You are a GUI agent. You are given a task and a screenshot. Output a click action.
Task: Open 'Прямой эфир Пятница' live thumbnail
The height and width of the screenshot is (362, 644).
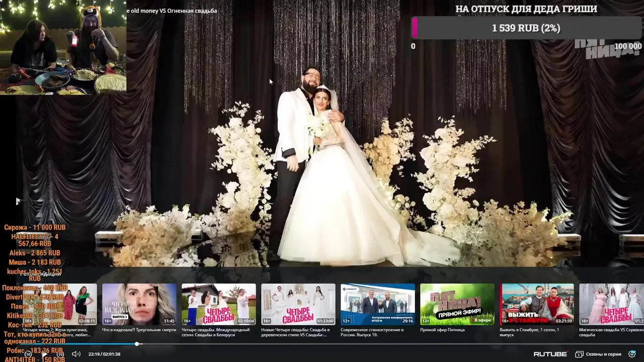[457, 304]
